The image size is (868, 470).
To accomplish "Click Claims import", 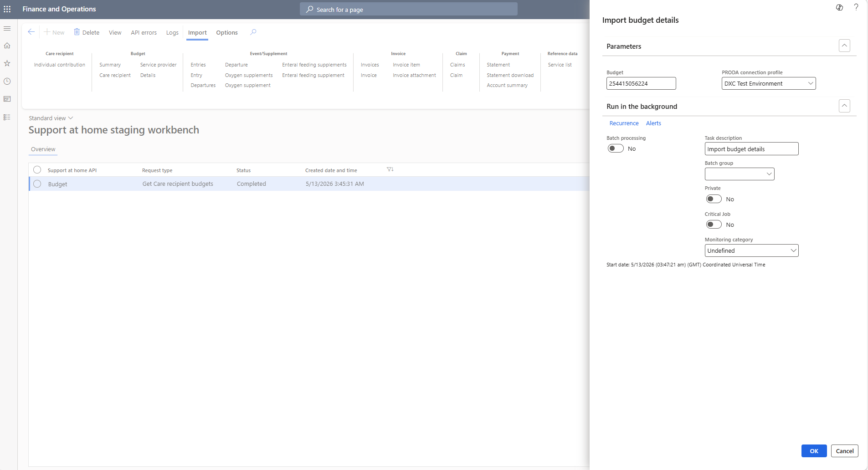I will 457,65.
